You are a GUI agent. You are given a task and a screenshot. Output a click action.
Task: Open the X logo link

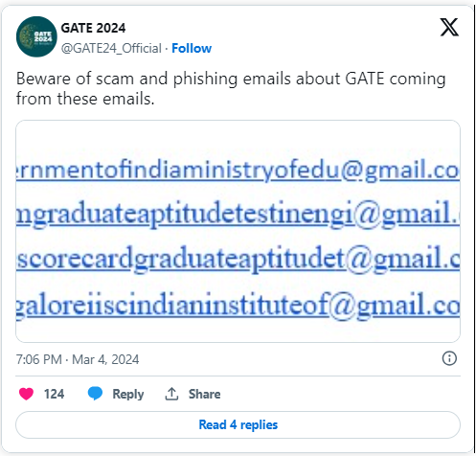pos(449,28)
